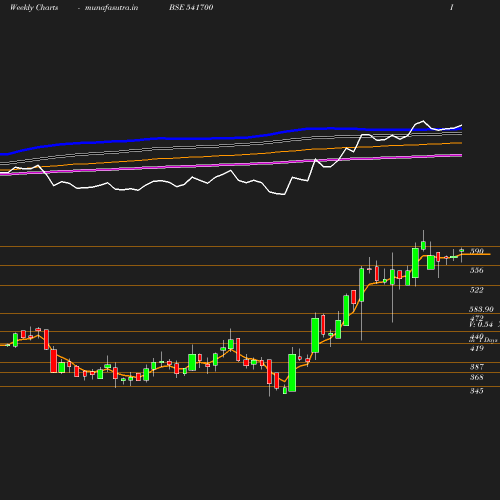Click the 419 price level label
The height and width of the screenshot is (500, 500).
coord(477,348)
